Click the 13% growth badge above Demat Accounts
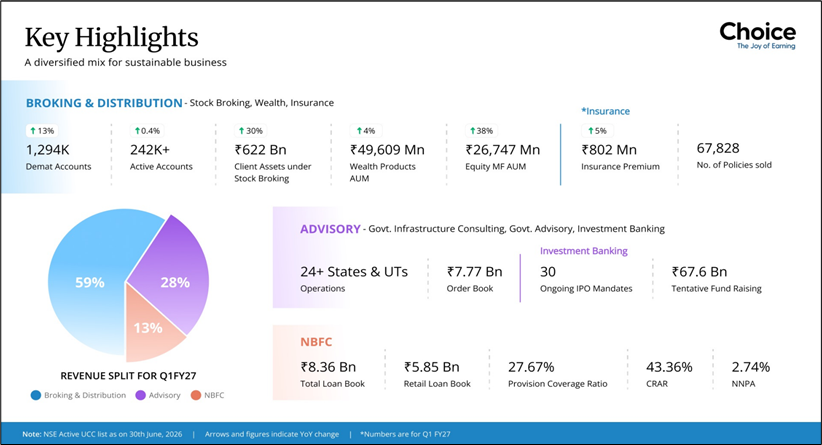 point(42,131)
